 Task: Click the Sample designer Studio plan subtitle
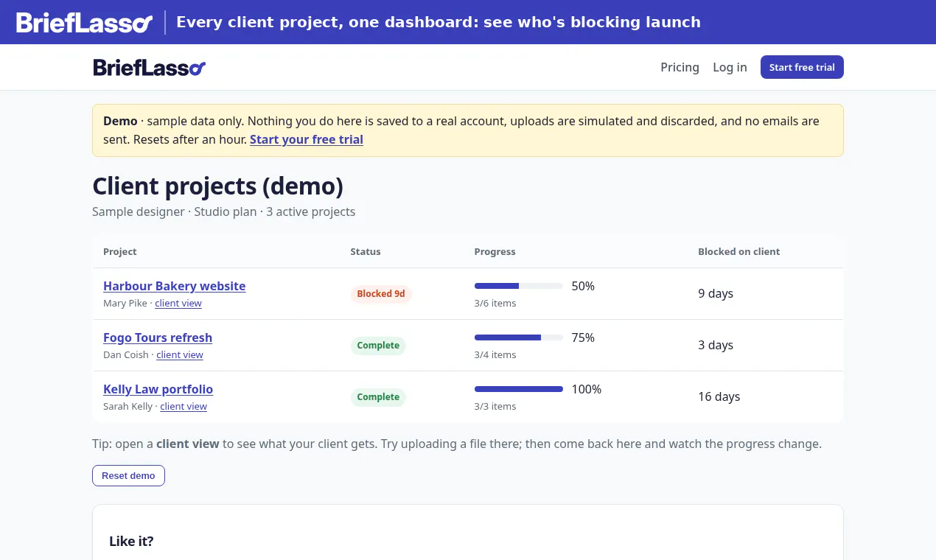(x=224, y=212)
